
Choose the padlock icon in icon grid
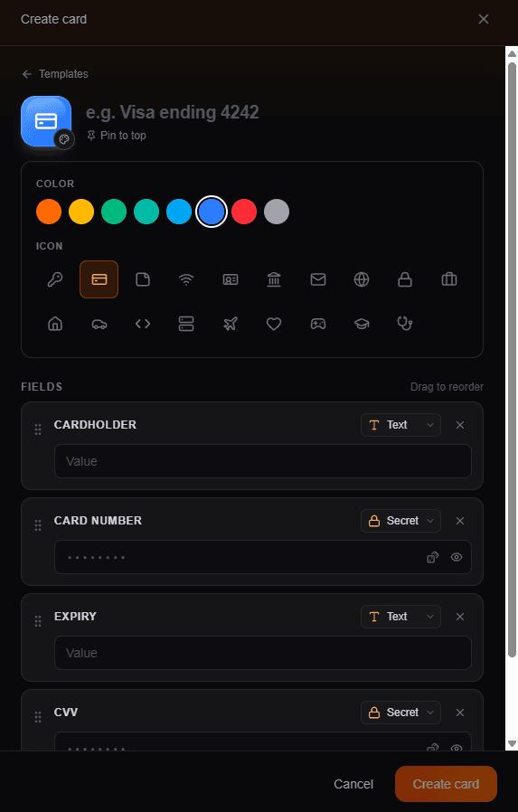click(x=405, y=279)
